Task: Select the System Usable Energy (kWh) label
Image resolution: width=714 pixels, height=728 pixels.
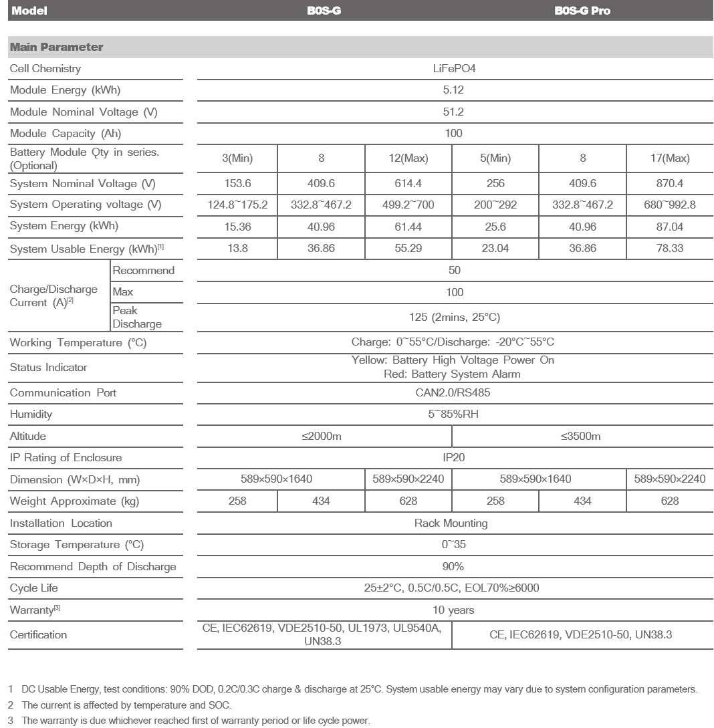Action: (x=87, y=249)
